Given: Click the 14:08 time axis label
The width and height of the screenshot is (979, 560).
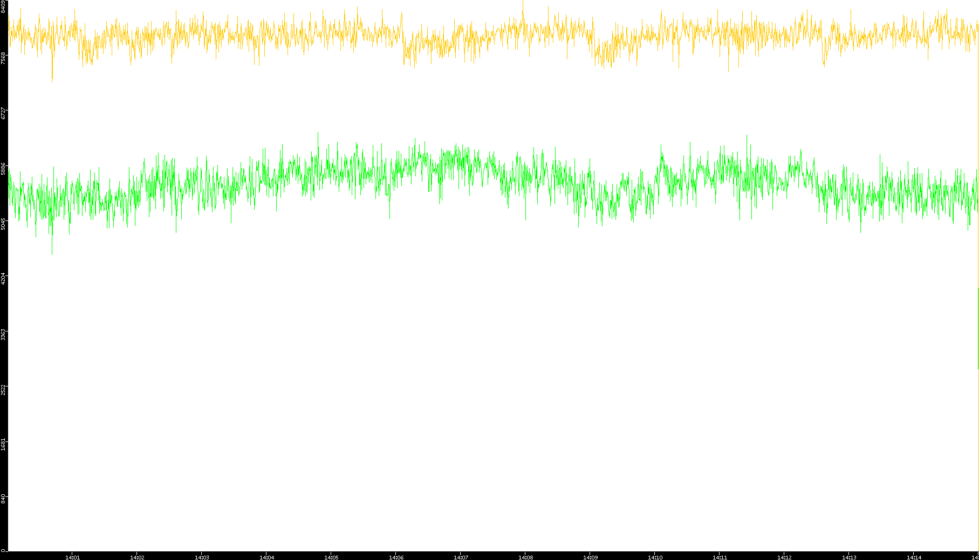Looking at the screenshot, I should (x=525, y=557).
